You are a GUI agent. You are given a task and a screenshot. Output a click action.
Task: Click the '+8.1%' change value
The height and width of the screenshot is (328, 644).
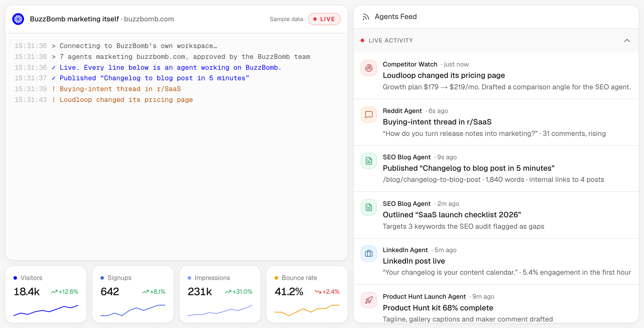coord(158,292)
